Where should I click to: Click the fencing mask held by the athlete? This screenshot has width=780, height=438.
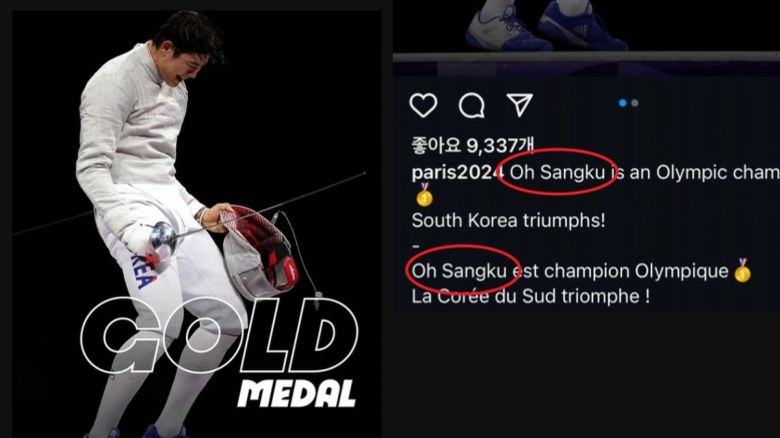[258, 253]
